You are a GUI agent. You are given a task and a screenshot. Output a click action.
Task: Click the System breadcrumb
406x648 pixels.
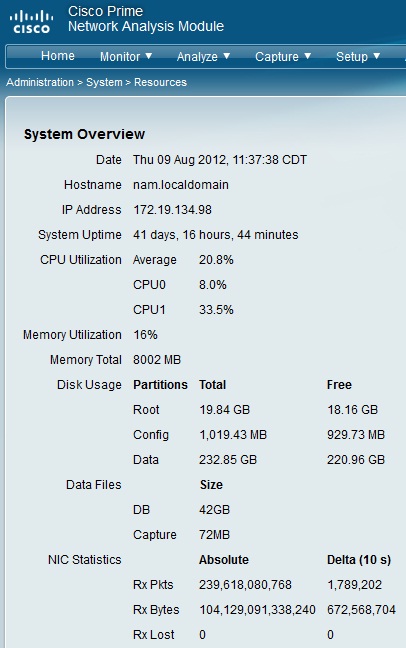tap(104, 82)
